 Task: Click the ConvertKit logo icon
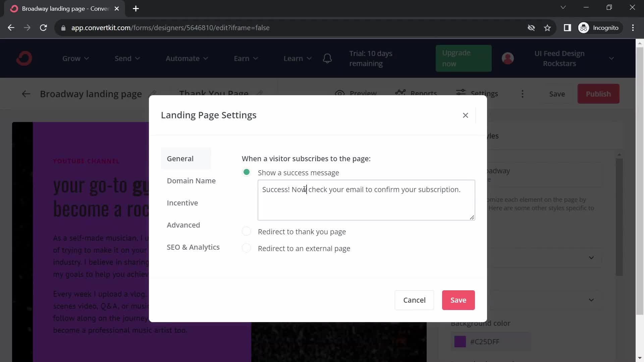point(24,58)
